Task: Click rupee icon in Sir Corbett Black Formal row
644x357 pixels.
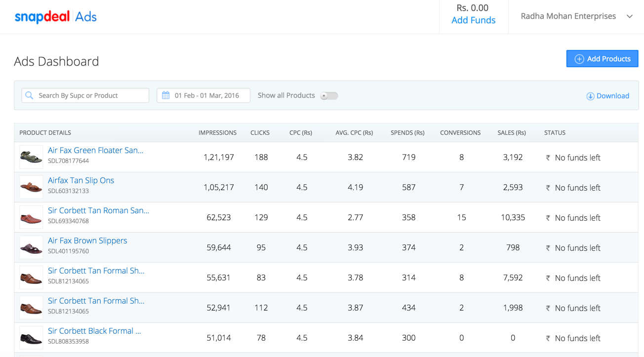Action: [x=548, y=339]
